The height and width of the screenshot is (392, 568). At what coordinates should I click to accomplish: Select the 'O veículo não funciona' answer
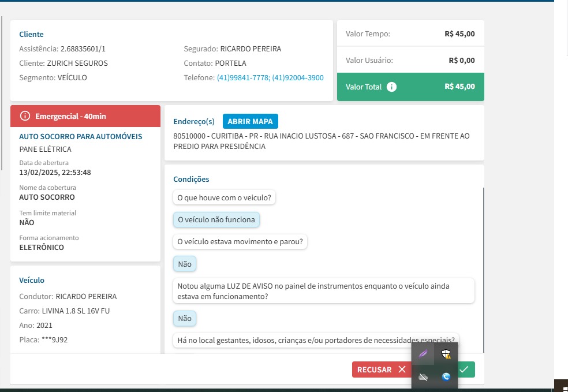216,219
